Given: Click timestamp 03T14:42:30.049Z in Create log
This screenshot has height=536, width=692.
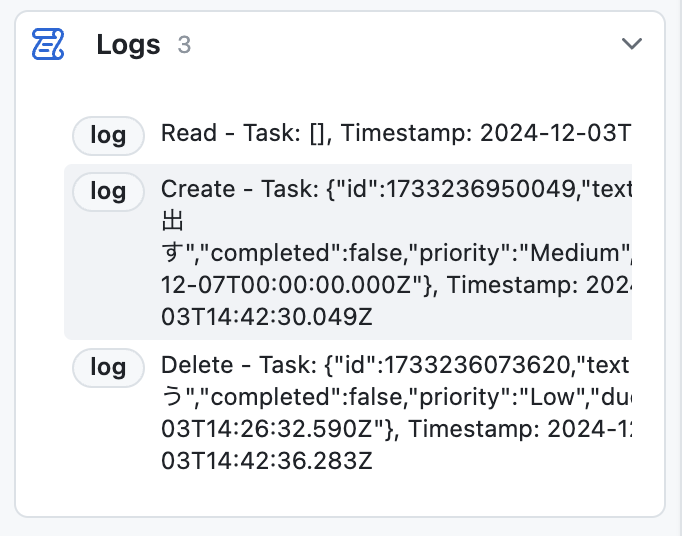Looking at the screenshot, I should [x=267, y=317].
